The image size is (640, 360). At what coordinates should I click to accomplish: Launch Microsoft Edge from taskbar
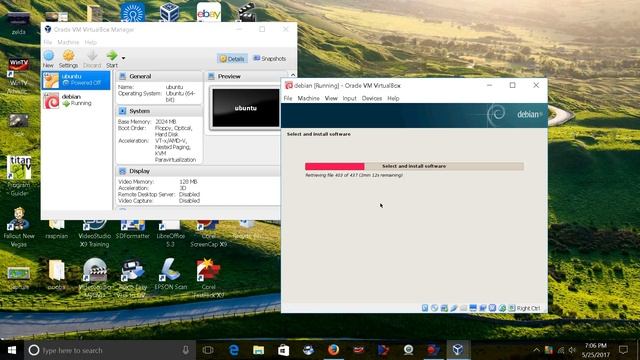(233, 350)
